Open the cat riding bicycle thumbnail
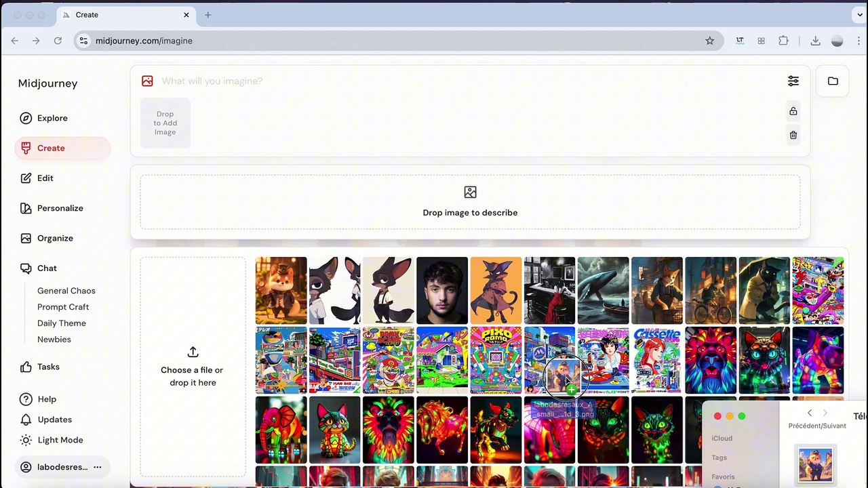 711,290
